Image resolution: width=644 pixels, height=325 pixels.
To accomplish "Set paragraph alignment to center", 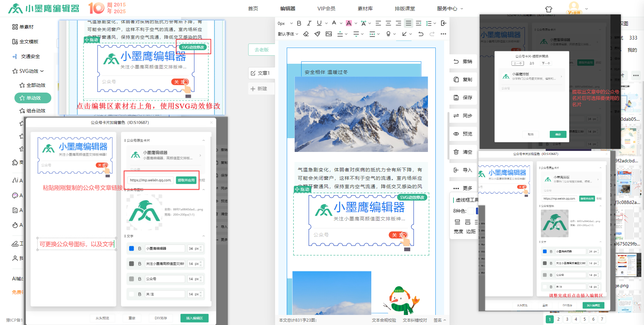I will tap(388, 23).
